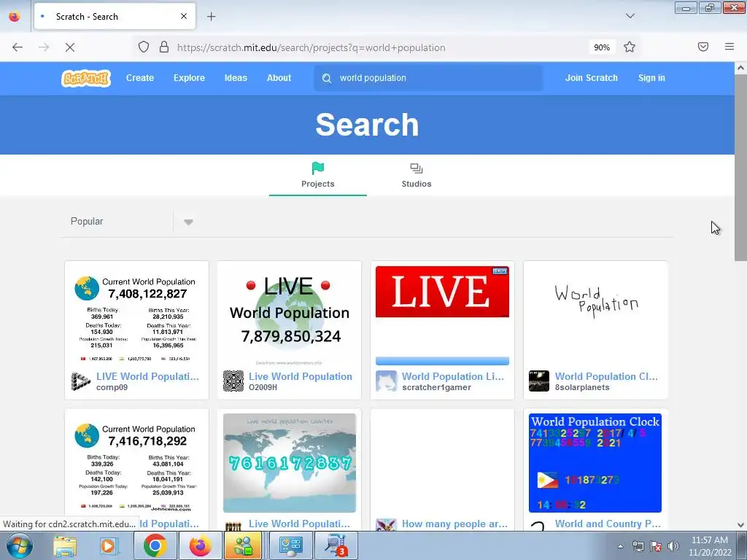Close the Scratch - Search tab
The width and height of the screenshot is (747, 560).
pyautogui.click(x=184, y=16)
